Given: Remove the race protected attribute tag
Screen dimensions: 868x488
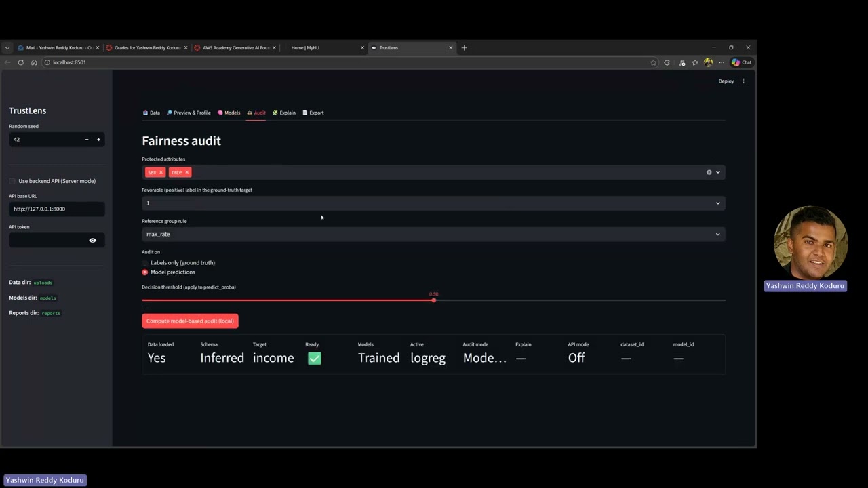Looking at the screenshot, I should tap(186, 172).
